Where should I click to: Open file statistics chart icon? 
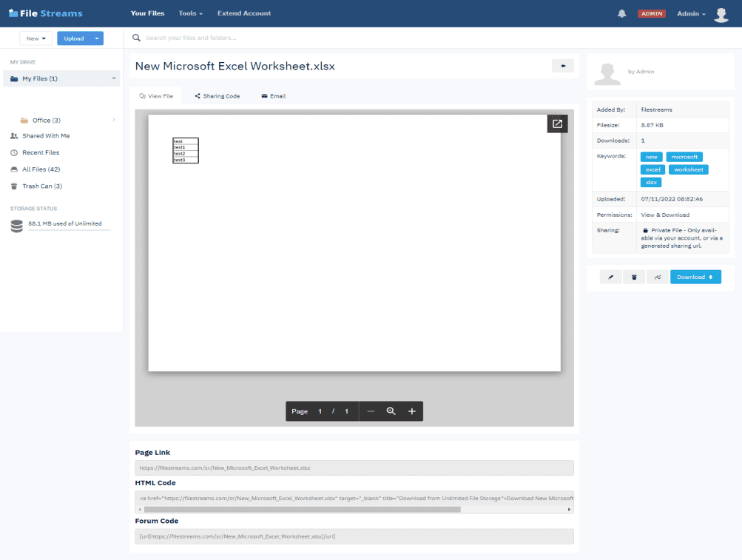click(658, 277)
